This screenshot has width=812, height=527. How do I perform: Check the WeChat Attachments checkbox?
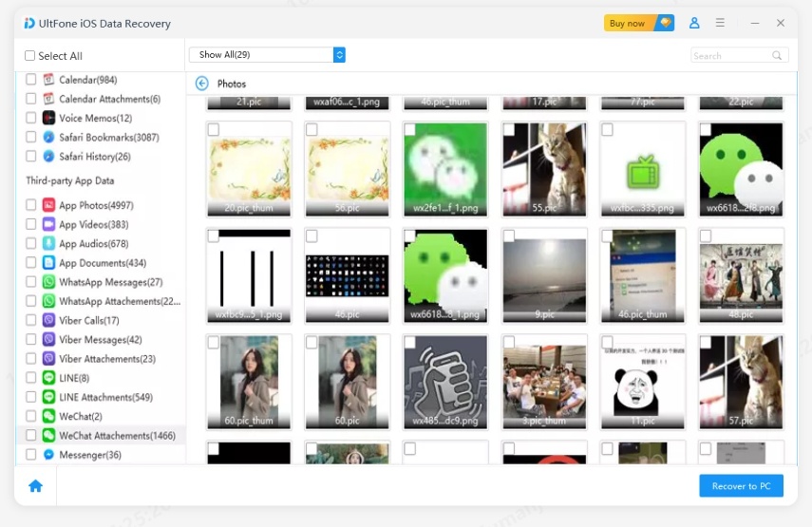(x=31, y=436)
